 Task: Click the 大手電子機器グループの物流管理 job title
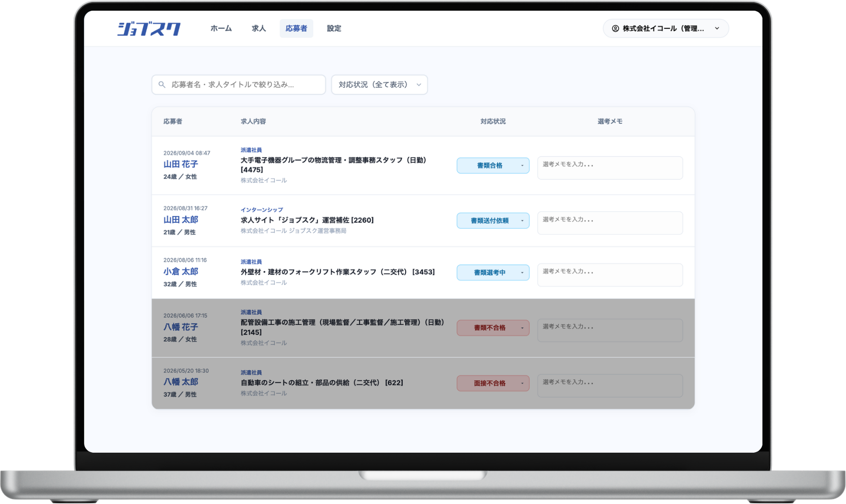(333, 165)
